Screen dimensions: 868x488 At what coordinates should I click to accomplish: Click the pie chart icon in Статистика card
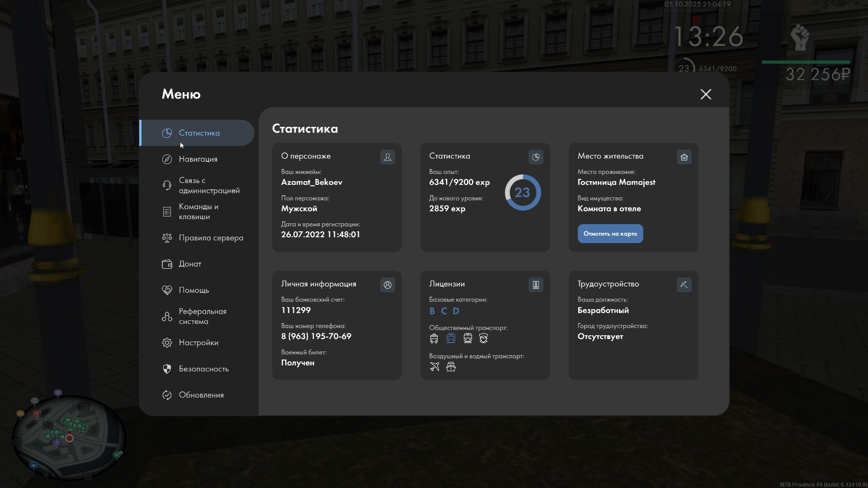pos(536,157)
